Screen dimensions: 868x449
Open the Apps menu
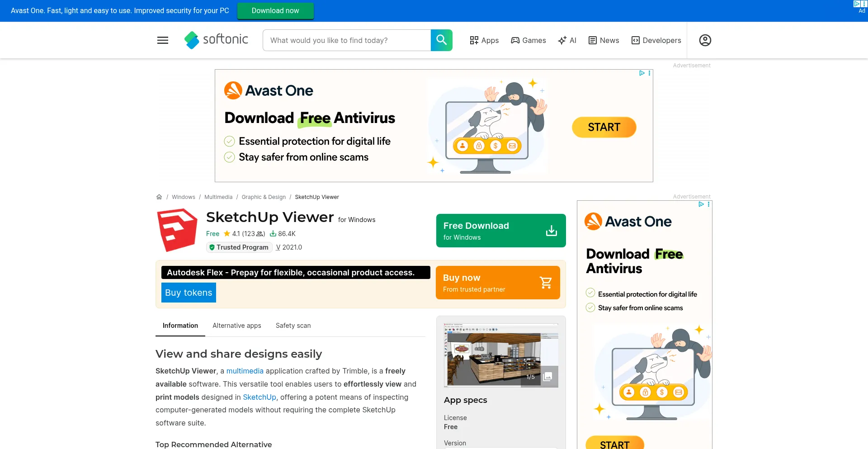484,40
